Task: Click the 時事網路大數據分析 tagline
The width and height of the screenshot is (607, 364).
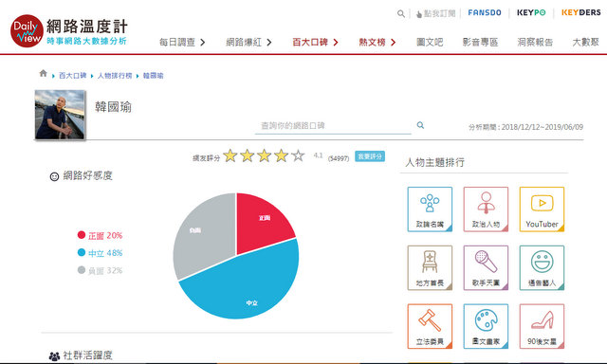Action: [86, 41]
